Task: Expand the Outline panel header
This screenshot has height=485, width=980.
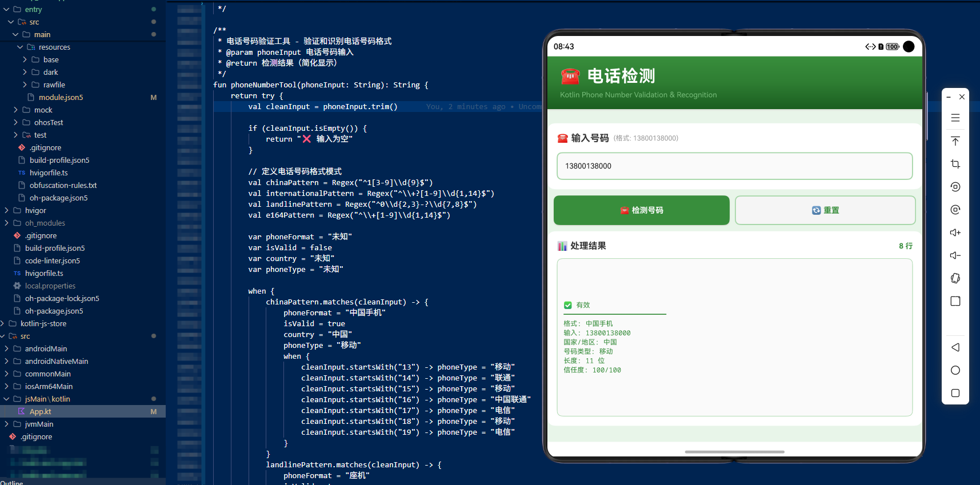Action: click(83, 482)
